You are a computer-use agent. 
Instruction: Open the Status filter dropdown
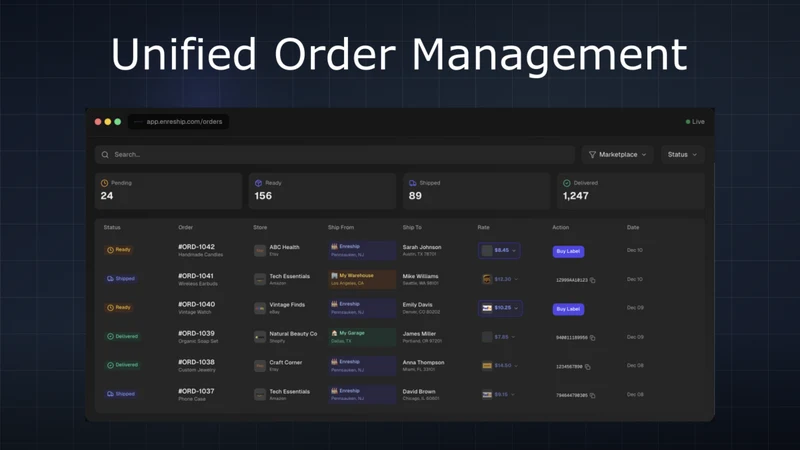[683, 155]
